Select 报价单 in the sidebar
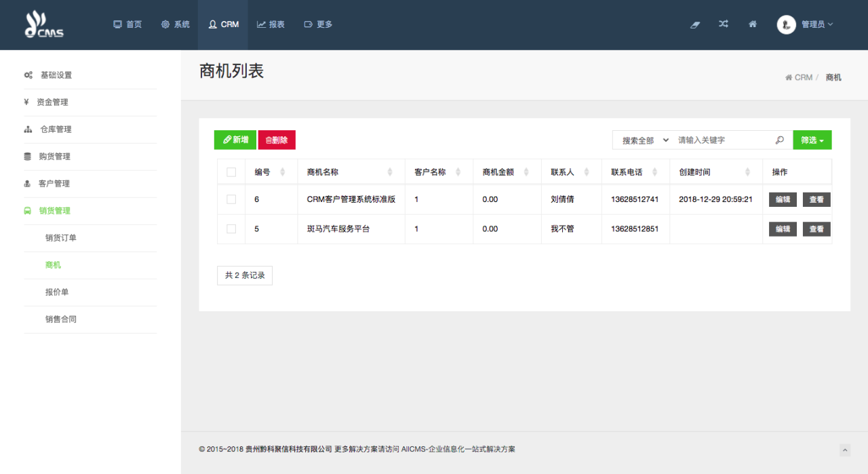 point(57,292)
